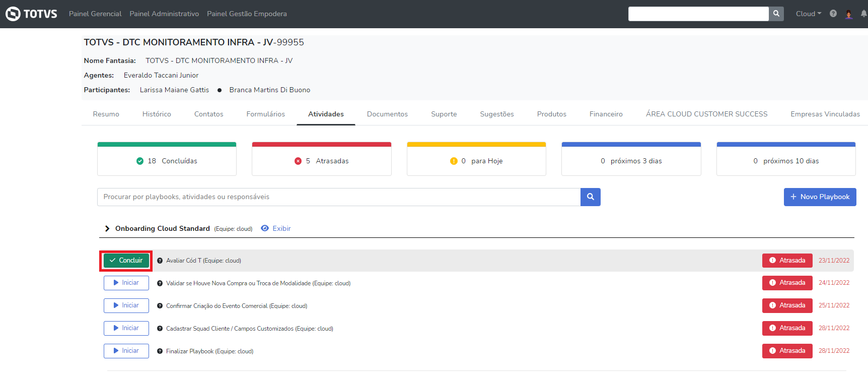The image size is (868, 376).
Task: Click the red X icon beside Atrasadas
Action: point(298,161)
